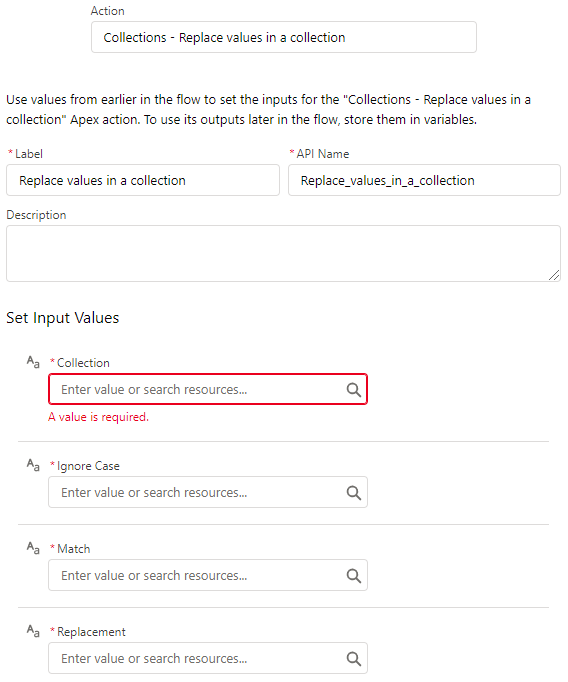Select the Replacement value input box
Image resolution: width=568 pixels, height=682 pixels.
pyautogui.click(x=208, y=659)
